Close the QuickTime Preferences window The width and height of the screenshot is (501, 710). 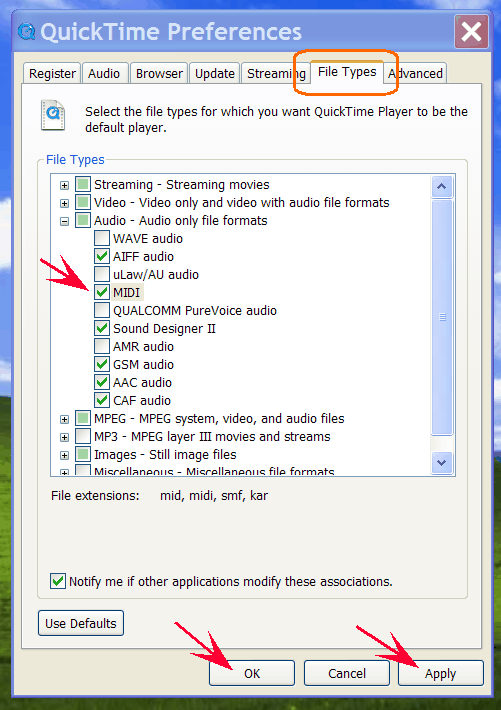tap(471, 32)
